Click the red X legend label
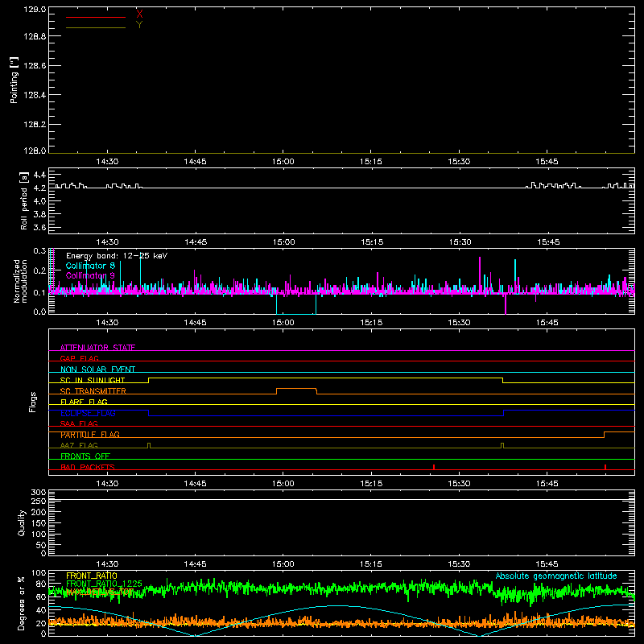The width and height of the screenshot is (644, 644). point(139,14)
